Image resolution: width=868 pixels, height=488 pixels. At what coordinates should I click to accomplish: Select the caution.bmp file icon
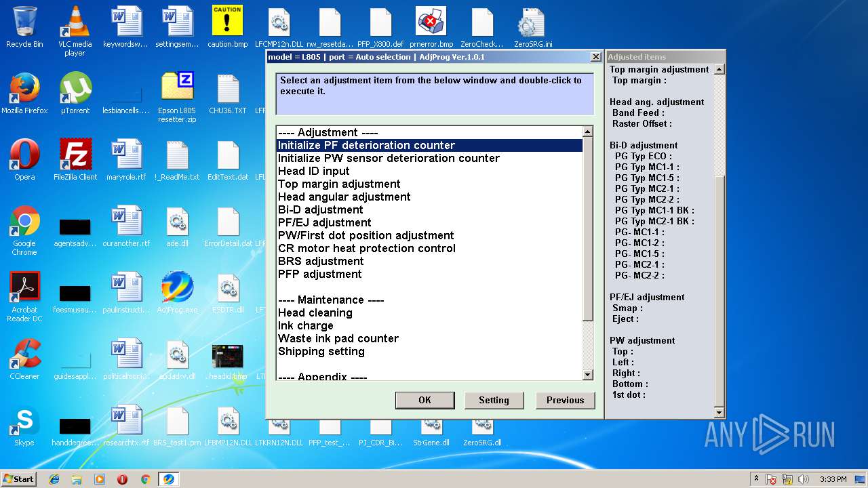pyautogui.click(x=227, y=27)
